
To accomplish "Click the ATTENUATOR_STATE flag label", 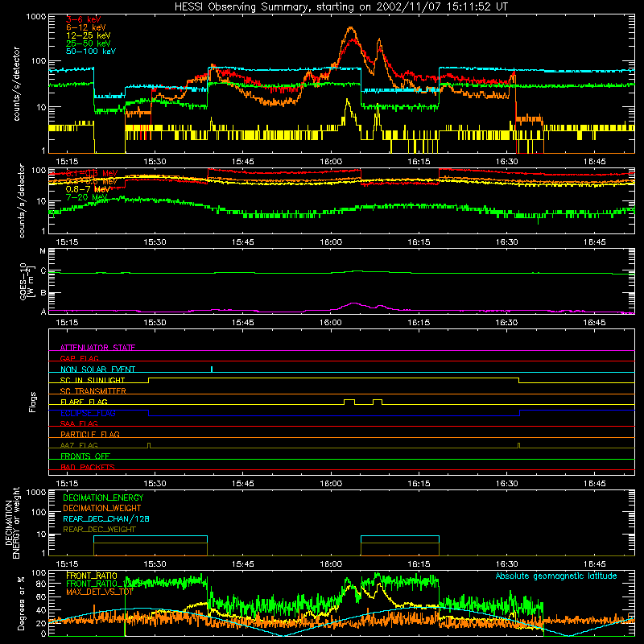I will click(97, 348).
